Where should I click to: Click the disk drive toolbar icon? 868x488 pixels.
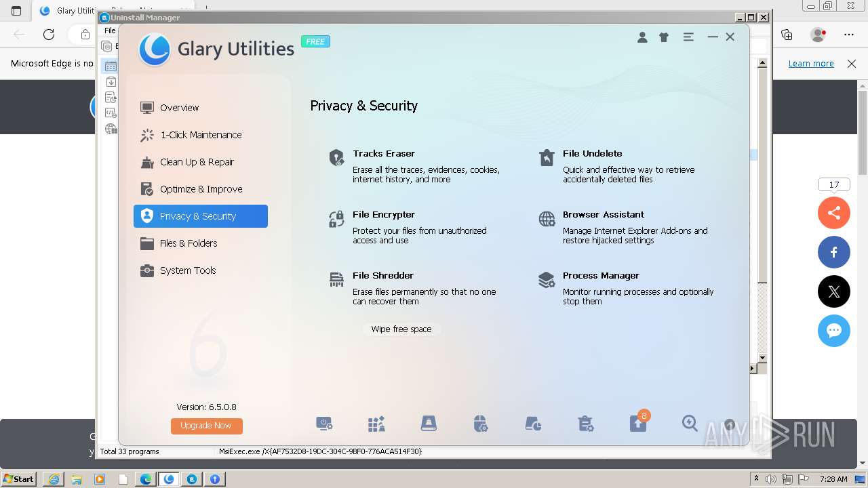point(429,424)
